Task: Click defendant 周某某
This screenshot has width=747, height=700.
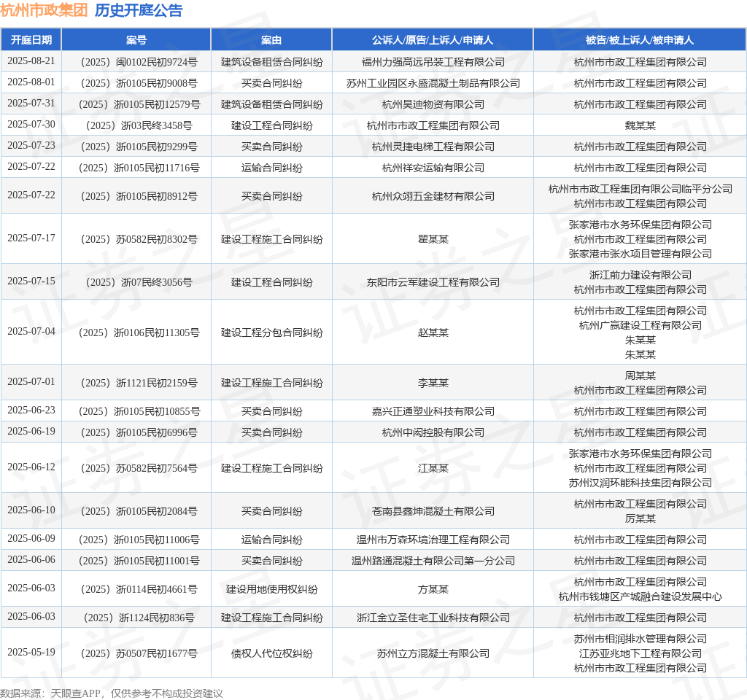Action: [640, 376]
